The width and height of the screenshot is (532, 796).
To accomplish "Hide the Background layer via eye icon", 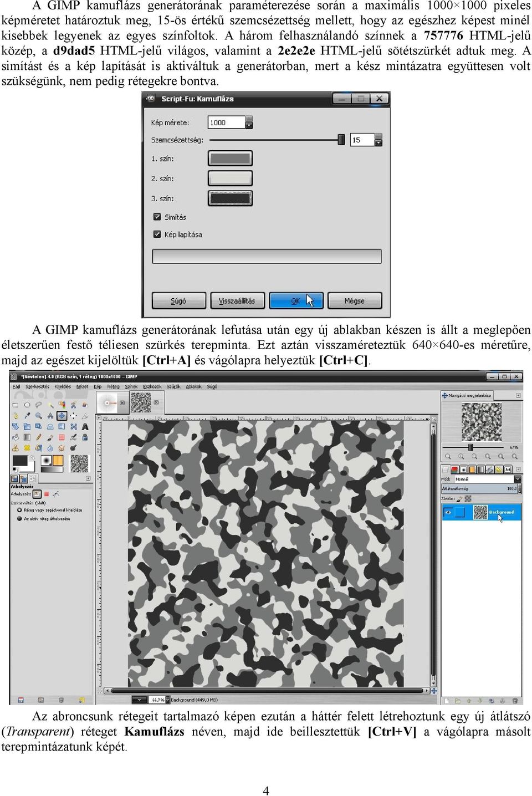I will (x=448, y=512).
